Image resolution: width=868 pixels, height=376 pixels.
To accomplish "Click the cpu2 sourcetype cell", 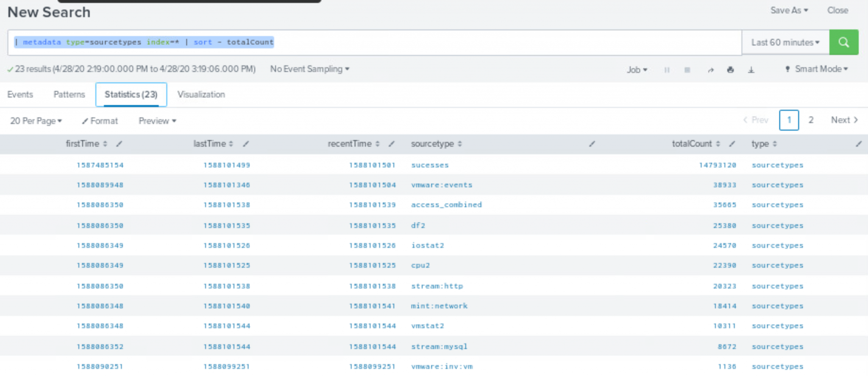I will tap(420, 265).
